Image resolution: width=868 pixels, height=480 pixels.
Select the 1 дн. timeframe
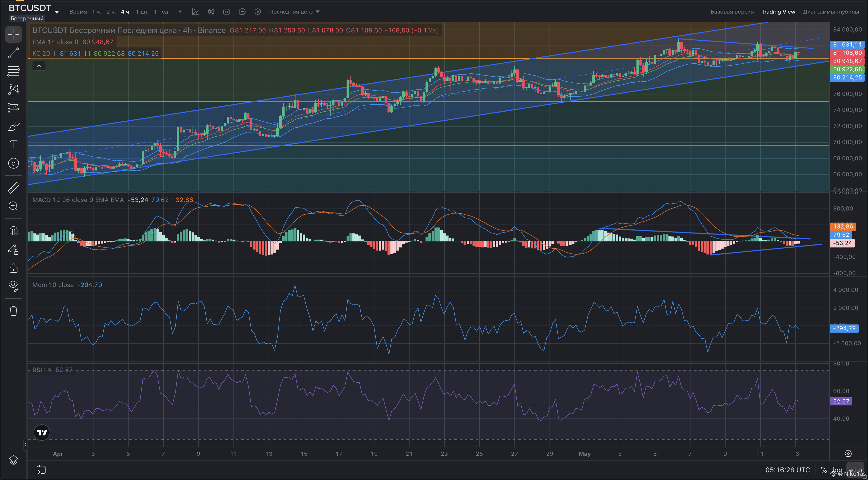point(142,12)
